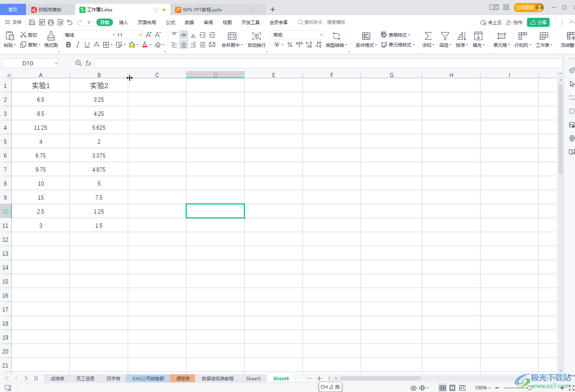This screenshot has height=392, width=575.
Task: Click the eraser clear formatting icon
Action: (x=158, y=45)
